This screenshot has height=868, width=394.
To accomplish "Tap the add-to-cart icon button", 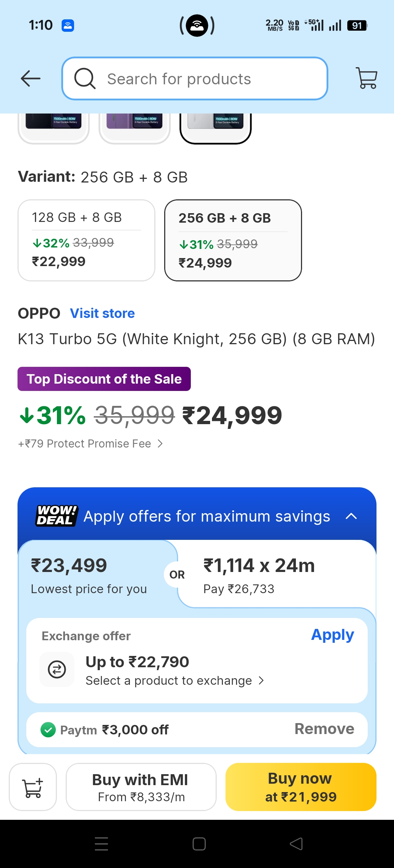I will (x=33, y=787).
